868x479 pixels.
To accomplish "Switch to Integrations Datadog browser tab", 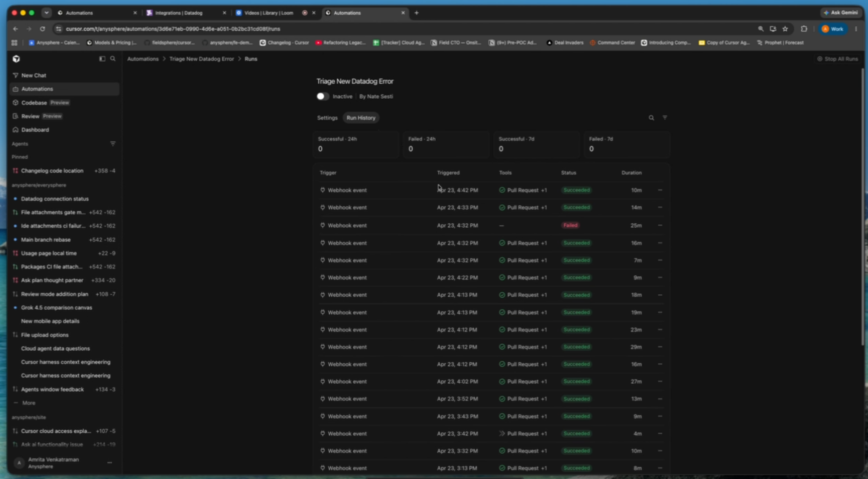I will click(186, 13).
